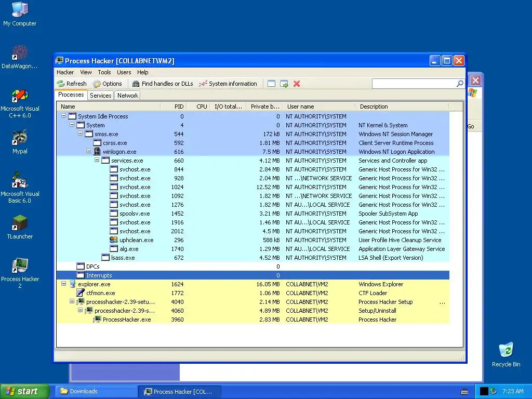This screenshot has height=399, width=532.
Task: Select the csrss.exe process icon
Action: tap(97, 142)
